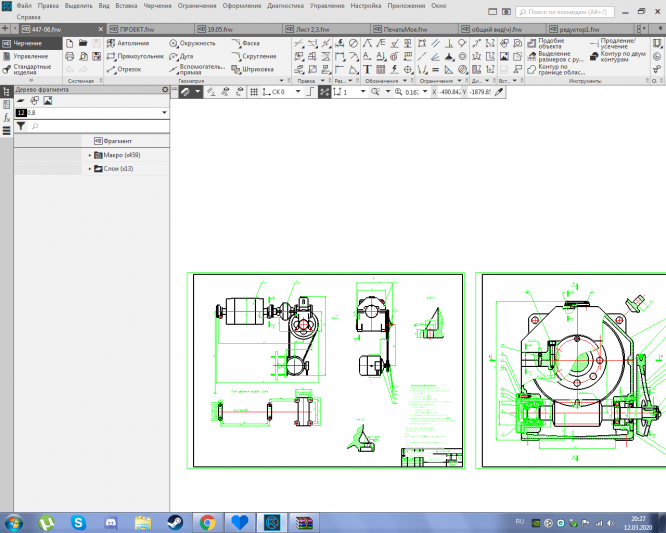The image size is (666, 533).
Task: Open the fragment tree settings gear
Action: tap(165, 90)
